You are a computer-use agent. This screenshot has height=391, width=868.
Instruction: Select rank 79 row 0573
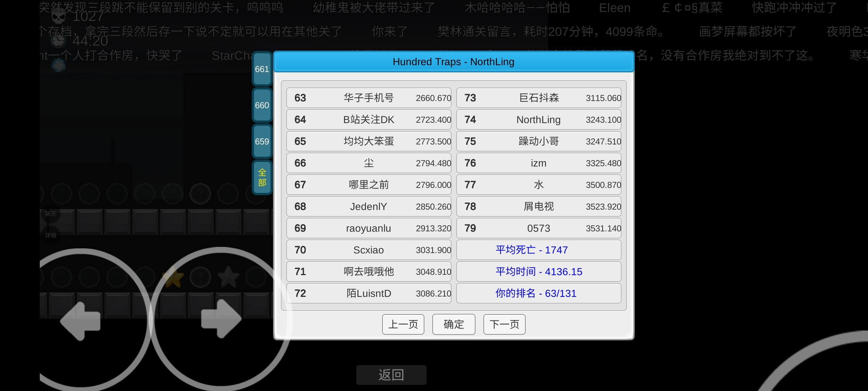click(x=539, y=228)
